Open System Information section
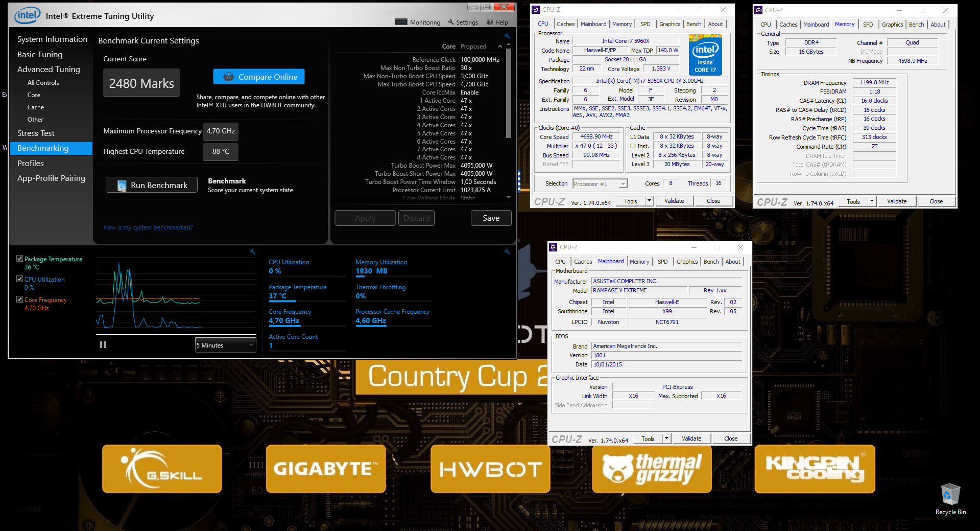Viewport: 980px width, 531px height. click(x=52, y=39)
